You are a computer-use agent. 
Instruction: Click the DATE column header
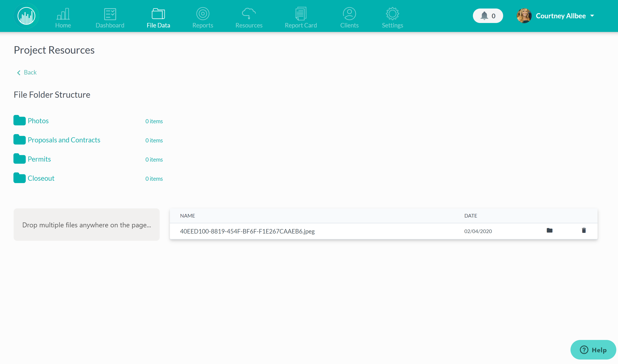(x=471, y=216)
